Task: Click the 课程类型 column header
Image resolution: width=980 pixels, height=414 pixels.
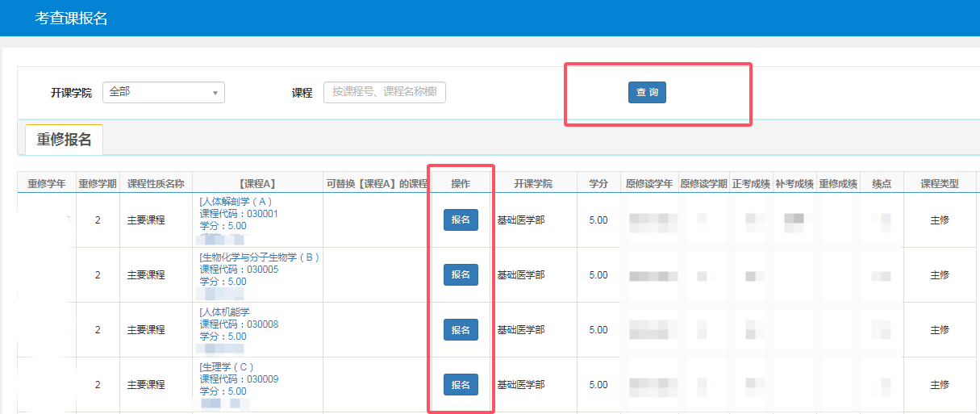Action: (x=940, y=183)
